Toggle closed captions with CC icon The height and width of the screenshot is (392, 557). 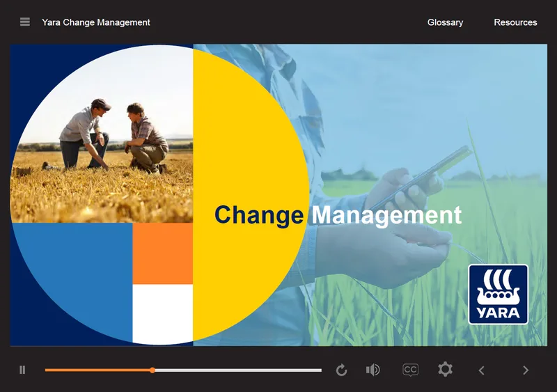pos(410,370)
